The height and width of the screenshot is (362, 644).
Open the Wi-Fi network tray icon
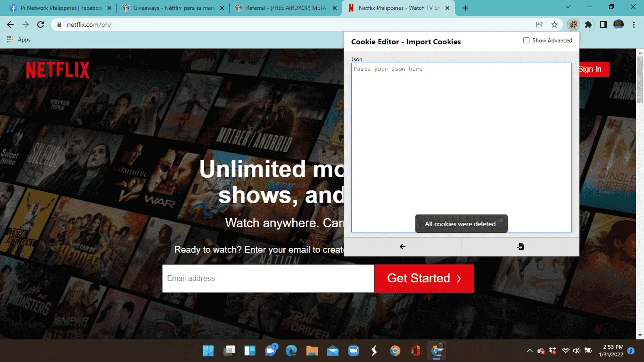566,351
